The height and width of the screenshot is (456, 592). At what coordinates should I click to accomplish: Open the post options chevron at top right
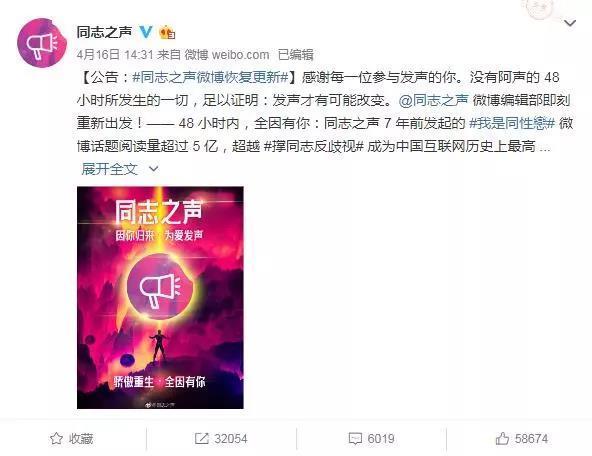[x=569, y=23]
